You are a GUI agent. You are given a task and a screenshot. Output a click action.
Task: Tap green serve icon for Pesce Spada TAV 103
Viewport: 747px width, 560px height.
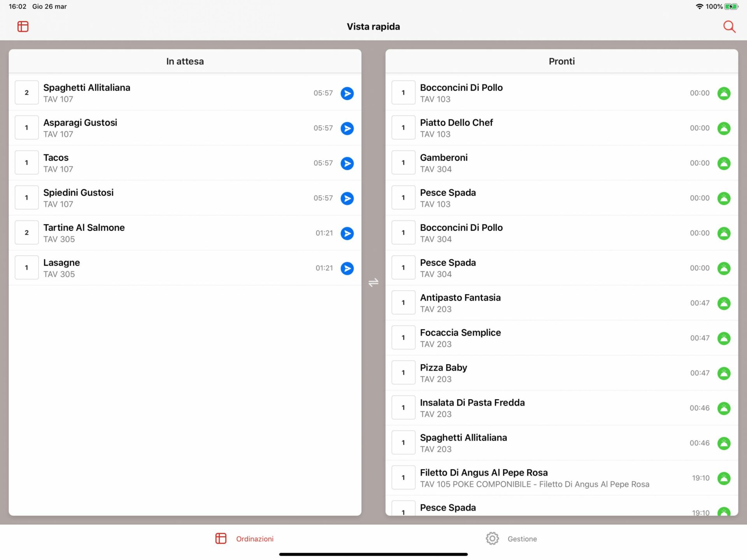(x=724, y=198)
